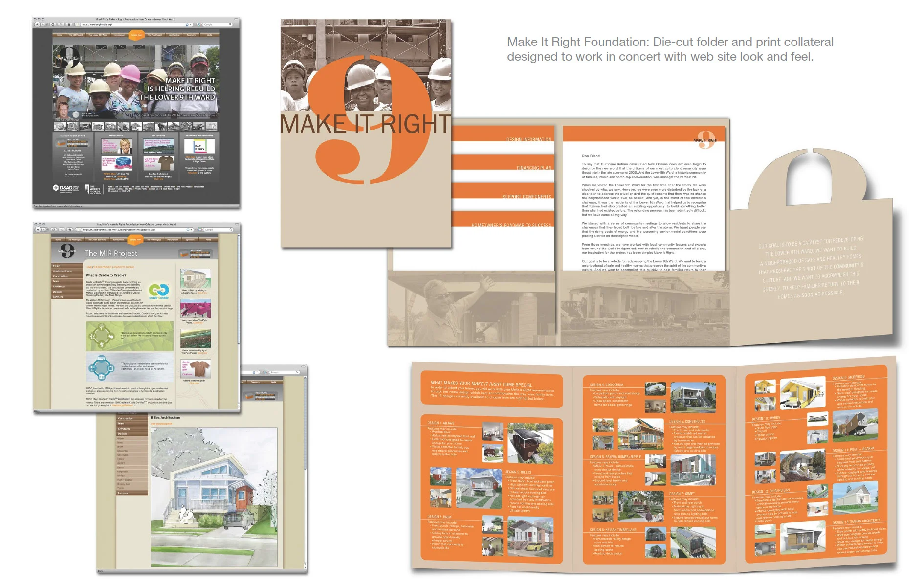
Task: Click the home icon in top browser toolbar
Action: pyautogui.click(x=69, y=24)
